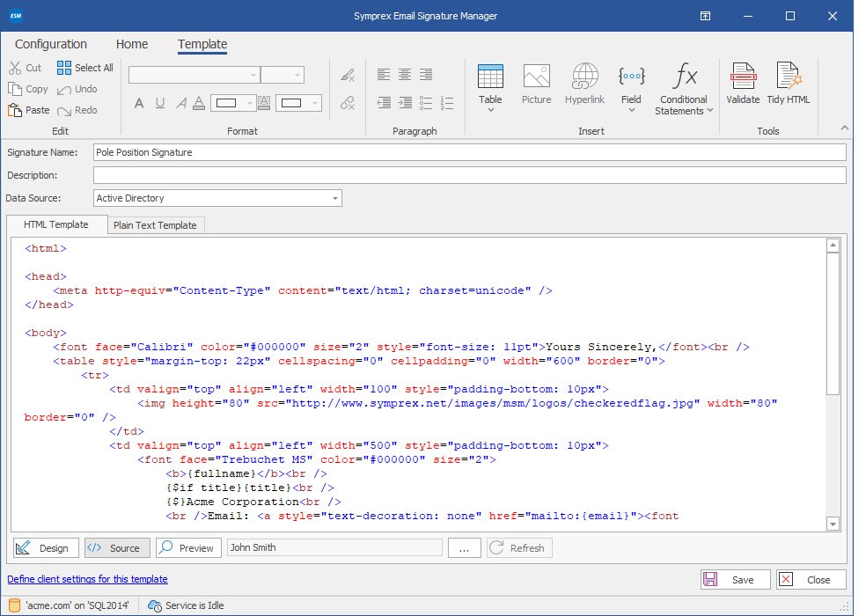The width and height of the screenshot is (866, 616).
Task: Click the ribbon display options title bar icon
Action: 705,16
